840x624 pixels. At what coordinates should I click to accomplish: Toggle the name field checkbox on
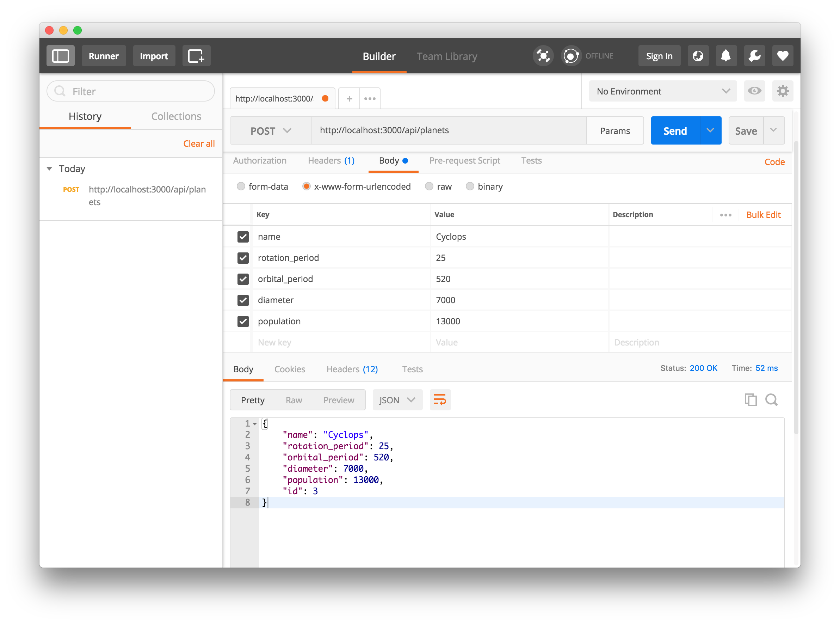pyautogui.click(x=242, y=236)
